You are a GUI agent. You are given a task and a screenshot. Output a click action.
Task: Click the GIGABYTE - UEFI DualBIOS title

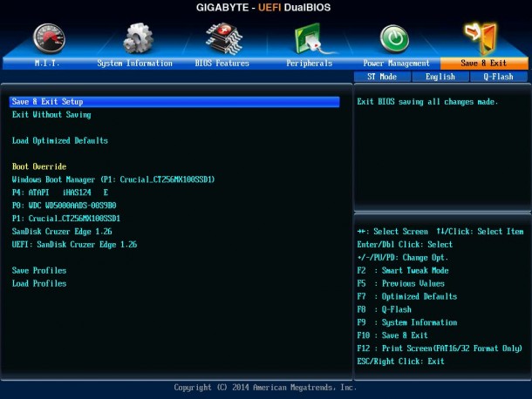[263, 8]
